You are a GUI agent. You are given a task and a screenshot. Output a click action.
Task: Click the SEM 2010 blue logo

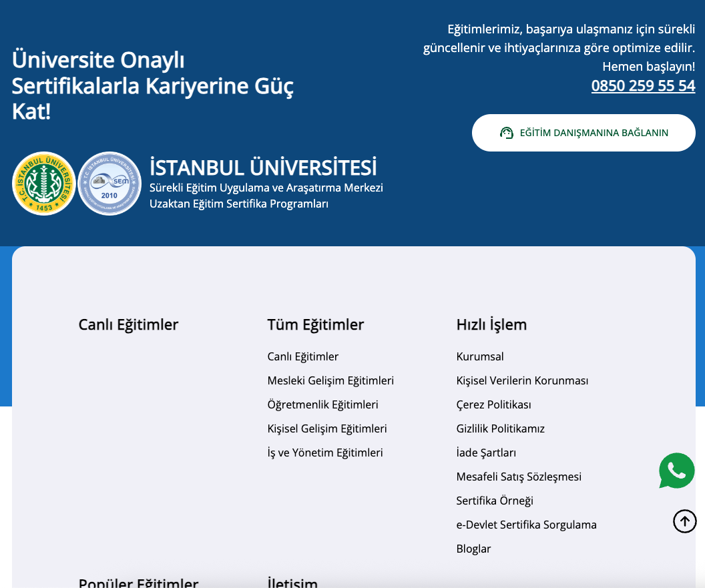(109, 184)
